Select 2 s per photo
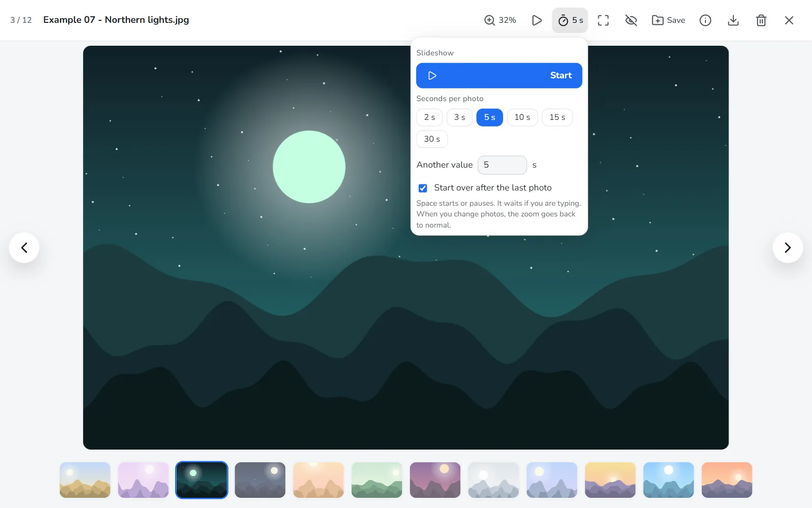 coord(429,117)
